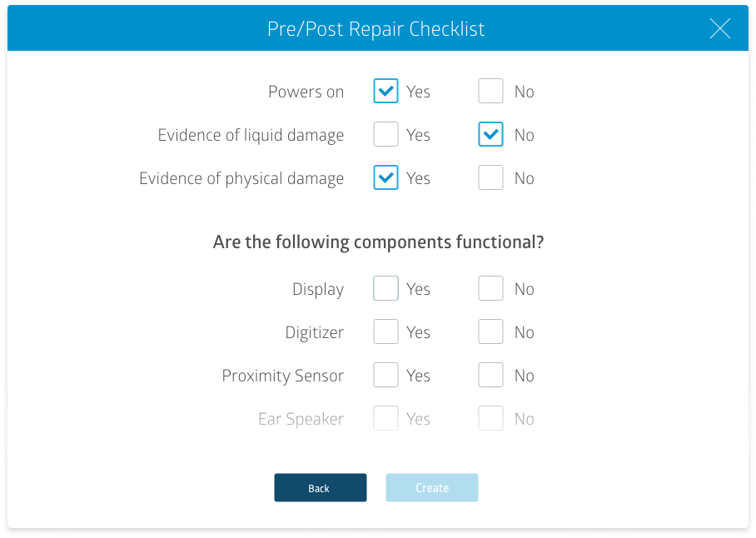Close the Pre/Post Repair Checklist dialog

click(719, 29)
